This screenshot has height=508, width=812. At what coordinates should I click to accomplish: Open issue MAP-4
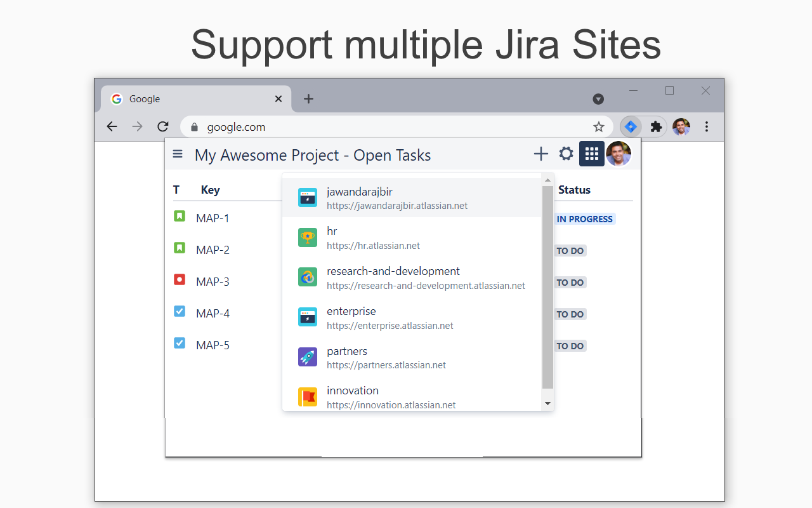213,313
